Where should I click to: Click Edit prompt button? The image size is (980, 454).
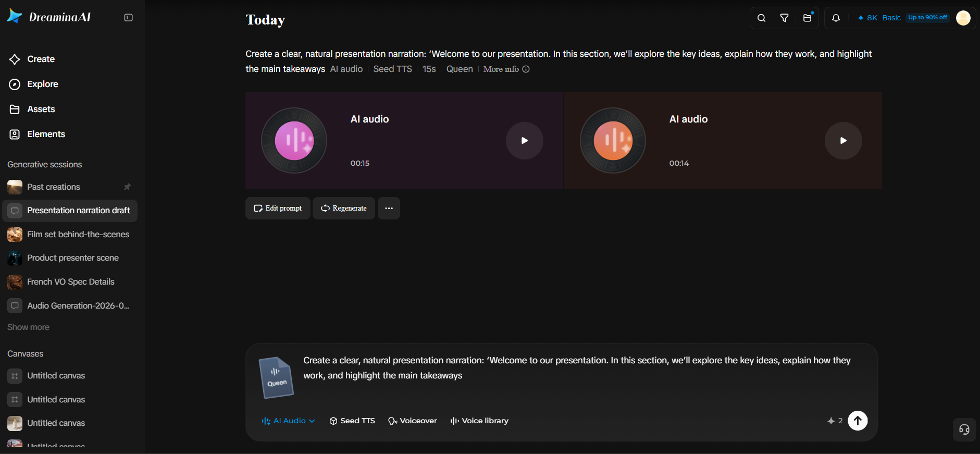pos(278,208)
